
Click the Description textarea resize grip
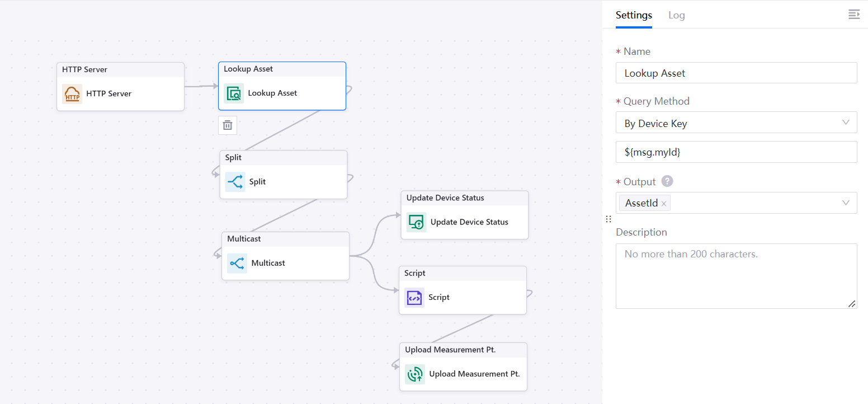tap(851, 303)
